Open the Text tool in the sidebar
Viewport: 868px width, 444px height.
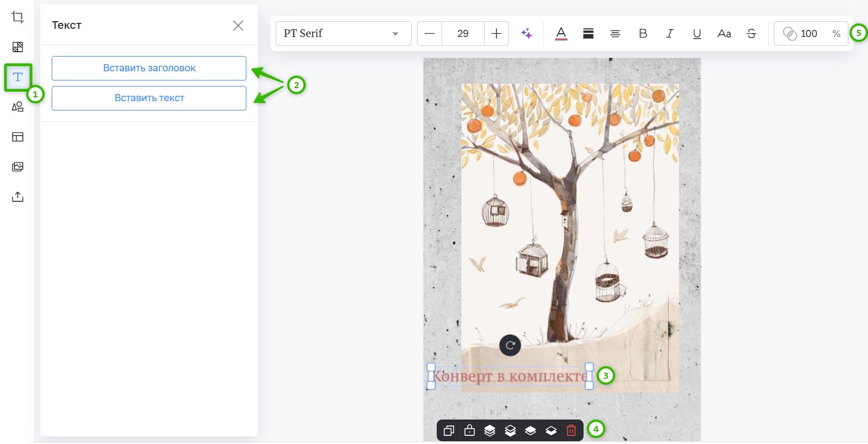(18, 77)
